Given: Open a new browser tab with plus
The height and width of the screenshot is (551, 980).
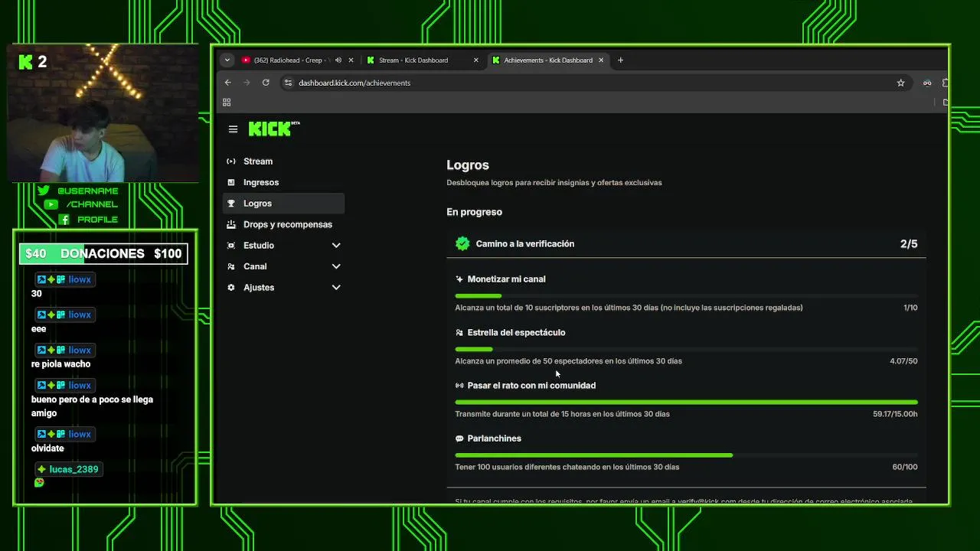Looking at the screenshot, I should coord(620,60).
